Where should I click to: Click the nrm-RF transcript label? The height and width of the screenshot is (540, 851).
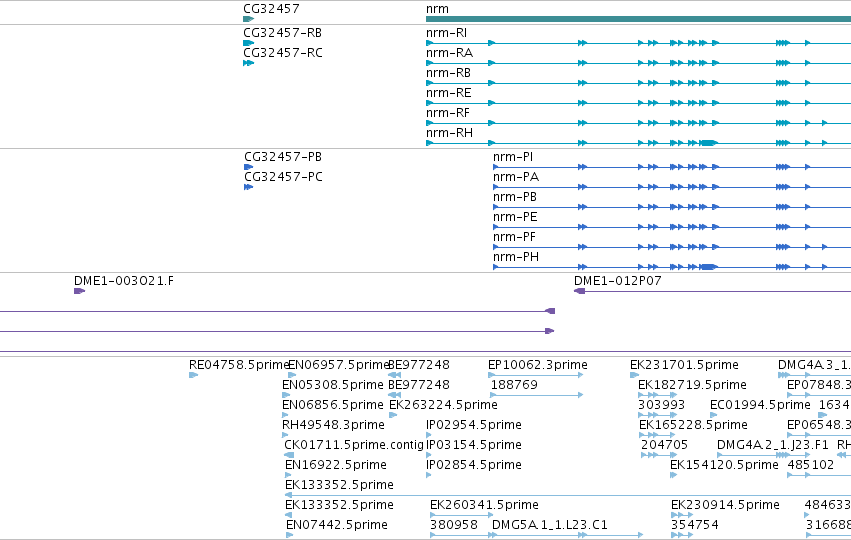click(448, 113)
